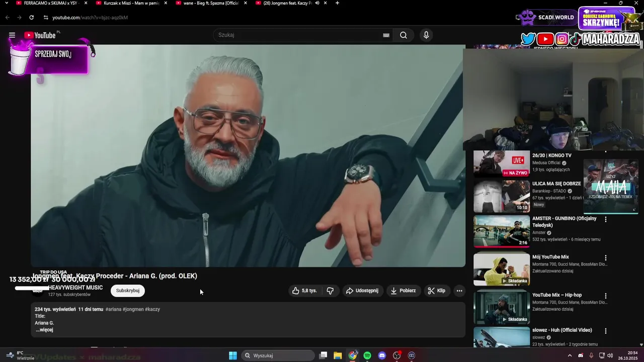
Task: Open more actions ellipsis under video
Action: click(x=459, y=291)
